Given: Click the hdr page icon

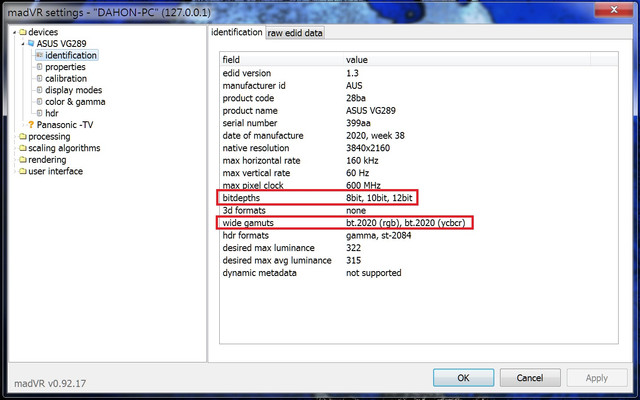Looking at the screenshot, I should click(x=40, y=113).
